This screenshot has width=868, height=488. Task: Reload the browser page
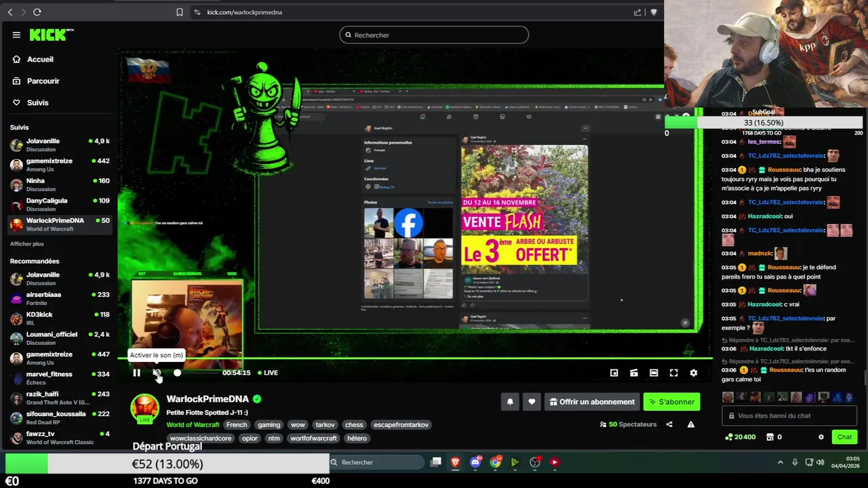37,12
